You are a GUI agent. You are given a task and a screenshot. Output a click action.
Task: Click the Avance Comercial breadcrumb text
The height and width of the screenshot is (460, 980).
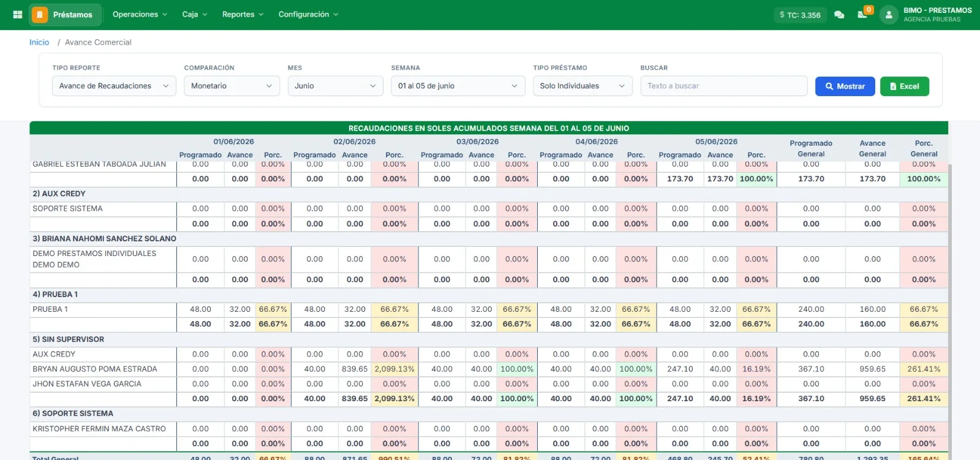click(98, 42)
